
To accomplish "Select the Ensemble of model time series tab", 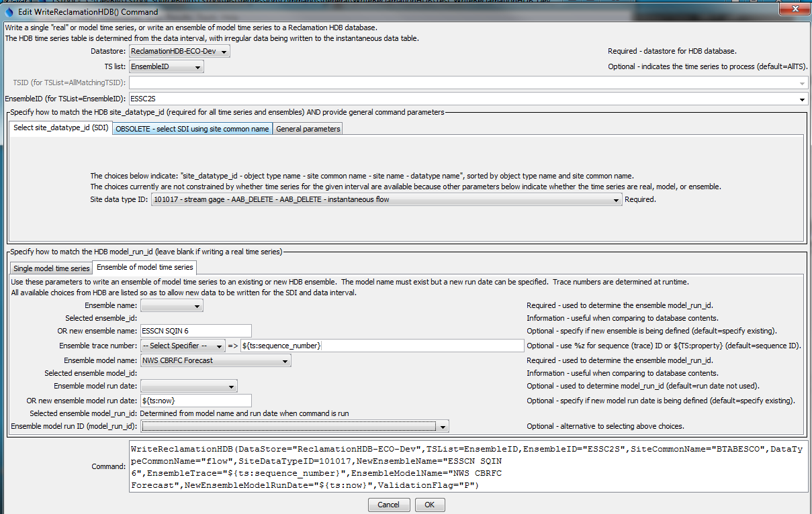I will coord(143,267).
